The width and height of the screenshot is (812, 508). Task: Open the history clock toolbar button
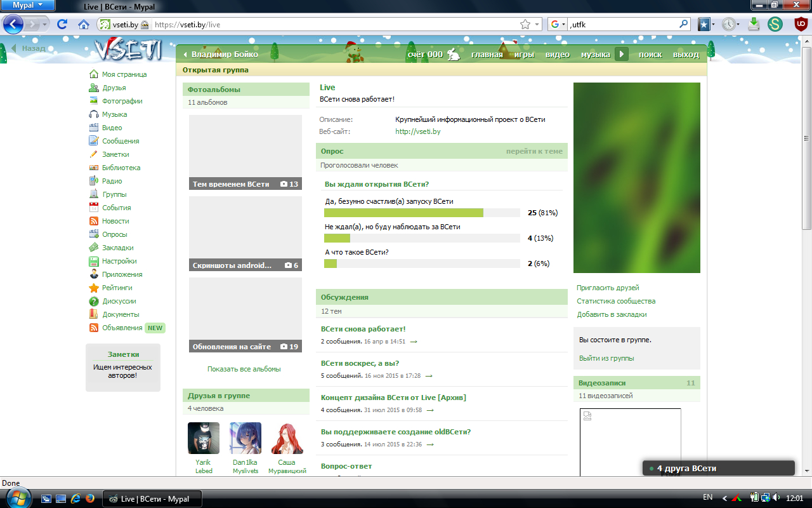(x=730, y=24)
